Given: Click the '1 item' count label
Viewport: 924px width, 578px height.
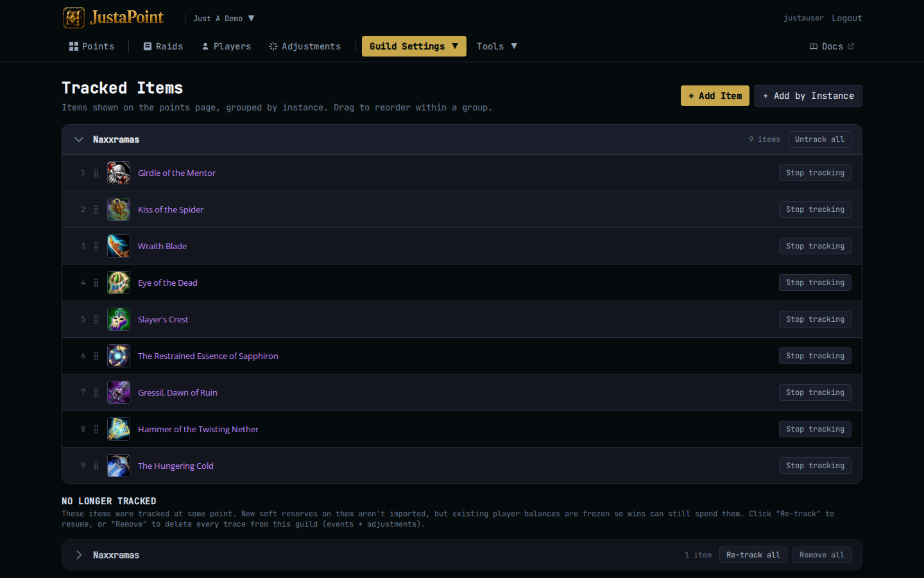Looking at the screenshot, I should pos(697,555).
